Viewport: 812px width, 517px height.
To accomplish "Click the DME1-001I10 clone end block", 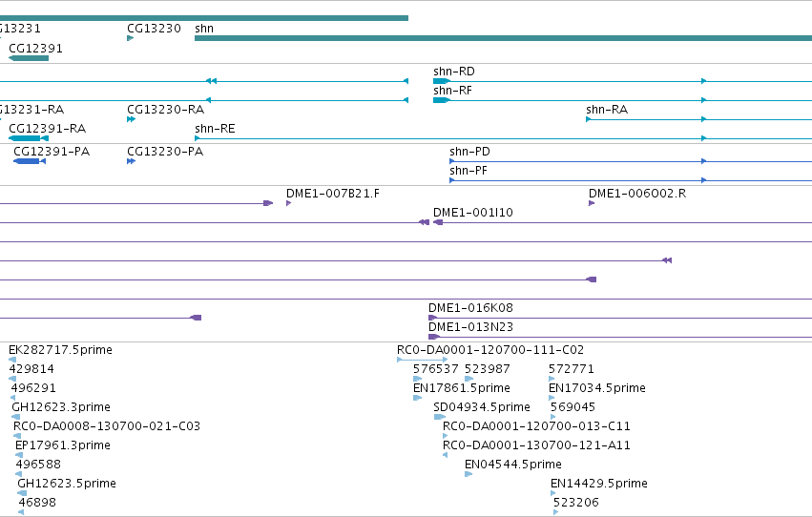I will tap(438, 222).
